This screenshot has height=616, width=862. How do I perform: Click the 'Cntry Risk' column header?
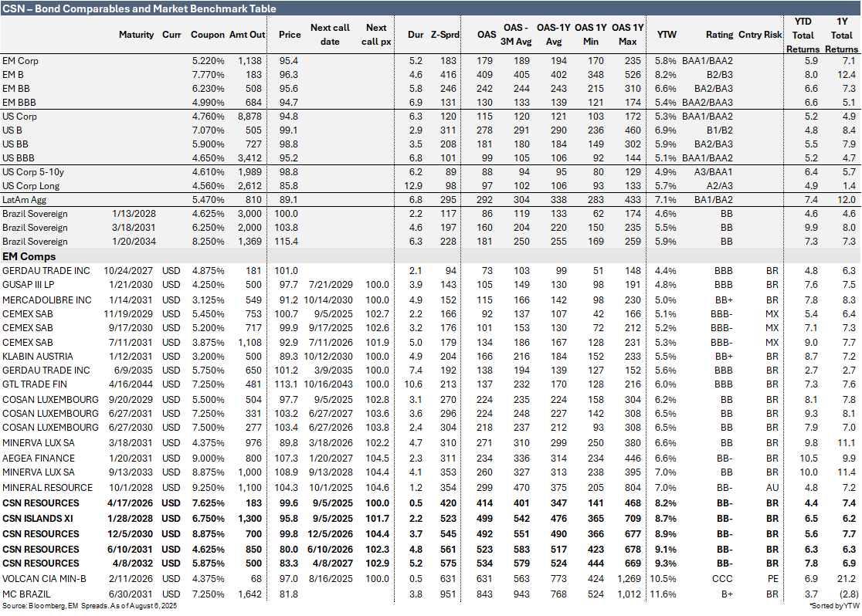[x=760, y=34]
